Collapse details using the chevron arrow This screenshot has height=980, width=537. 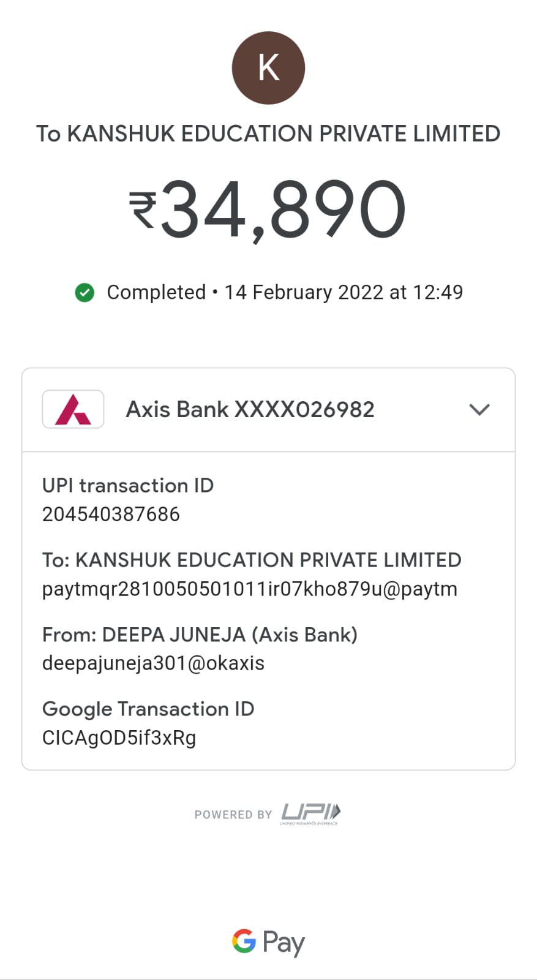(x=479, y=409)
